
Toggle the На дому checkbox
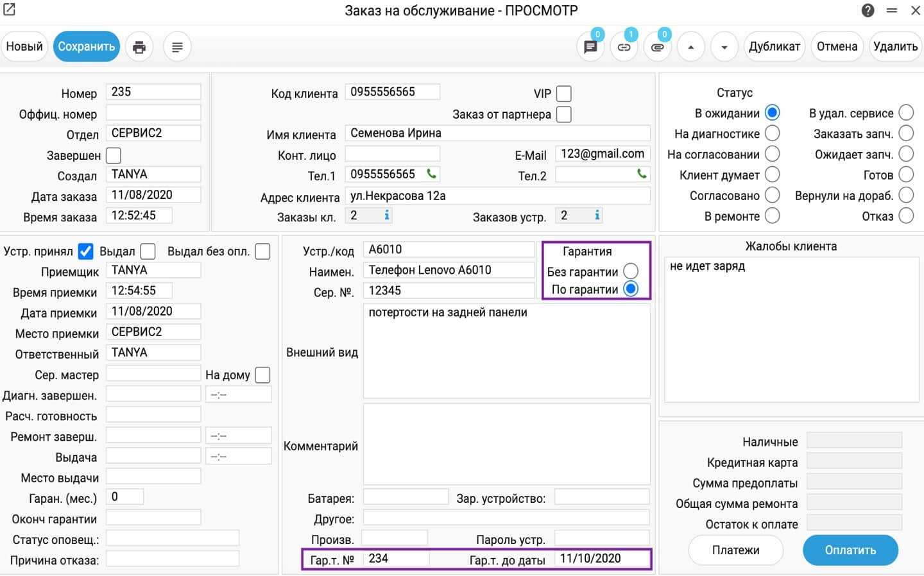point(262,375)
